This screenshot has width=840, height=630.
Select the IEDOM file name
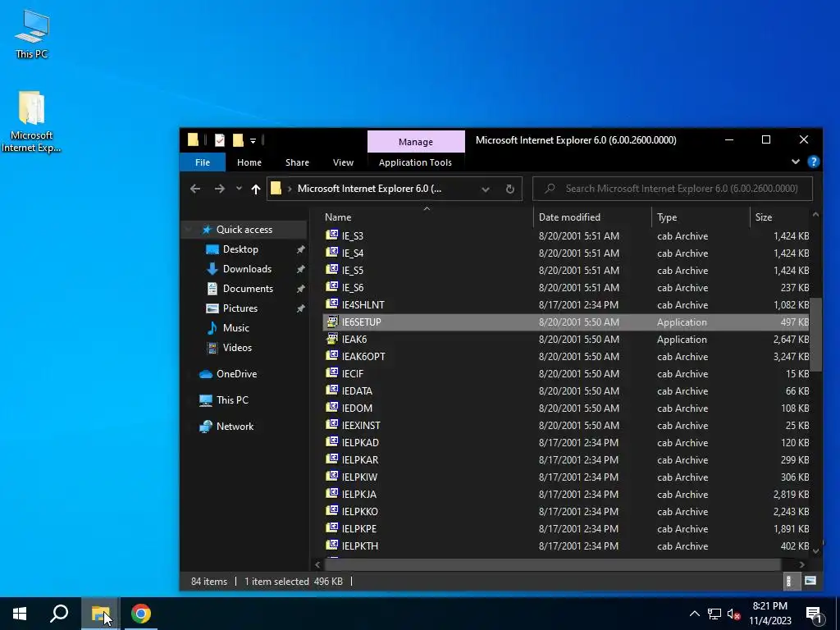point(357,409)
